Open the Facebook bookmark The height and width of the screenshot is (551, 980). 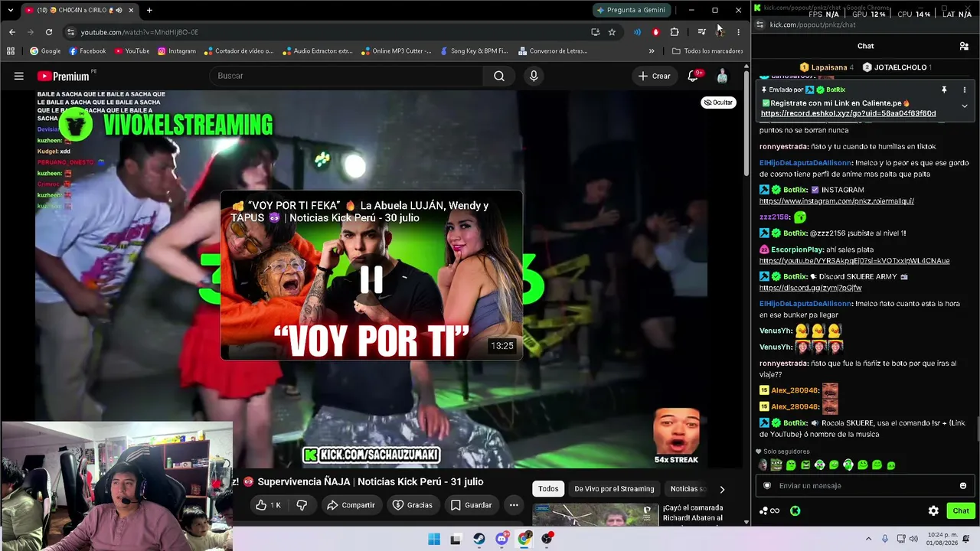87,51
